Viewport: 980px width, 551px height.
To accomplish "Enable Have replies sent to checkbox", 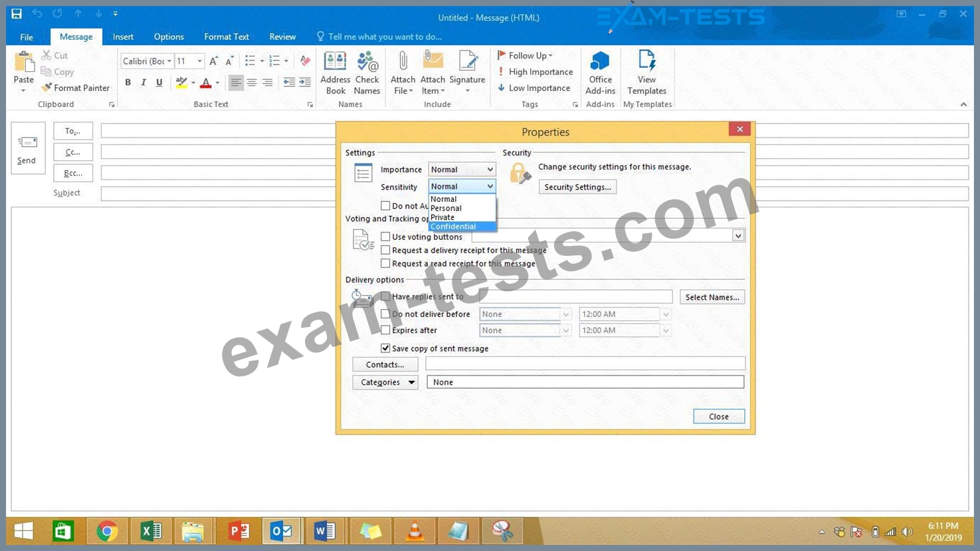I will [x=385, y=296].
